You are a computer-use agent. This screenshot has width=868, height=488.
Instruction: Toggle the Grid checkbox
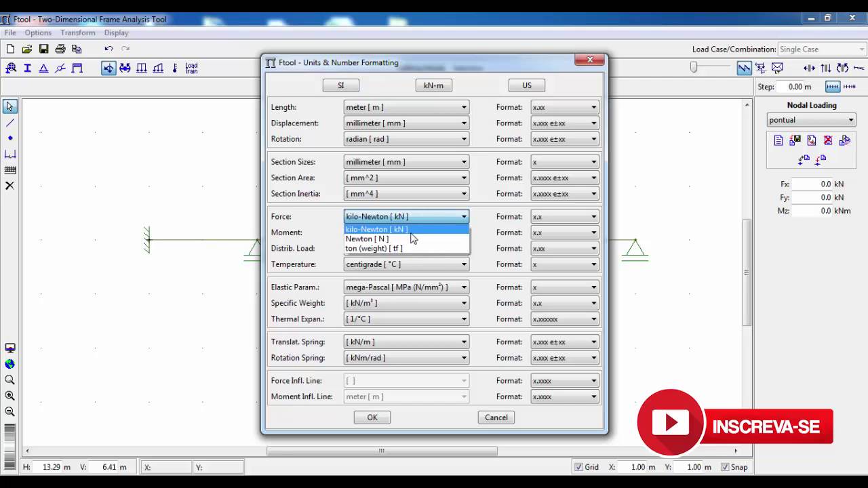pos(578,467)
